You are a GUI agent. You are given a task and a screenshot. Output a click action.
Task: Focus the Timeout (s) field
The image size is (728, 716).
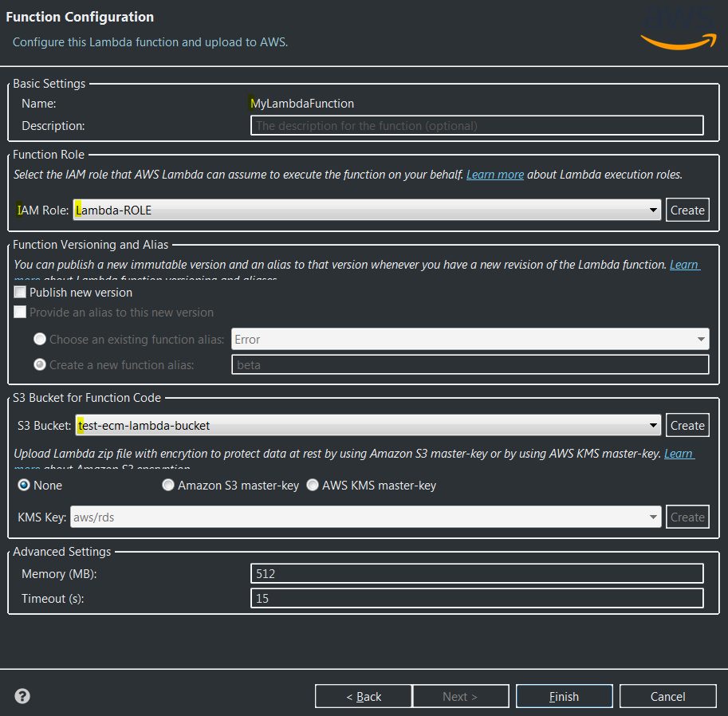tap(477, 598)
